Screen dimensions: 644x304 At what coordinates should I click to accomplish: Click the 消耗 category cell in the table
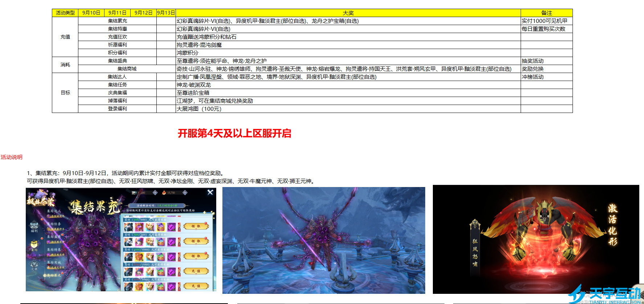(65, 65)
